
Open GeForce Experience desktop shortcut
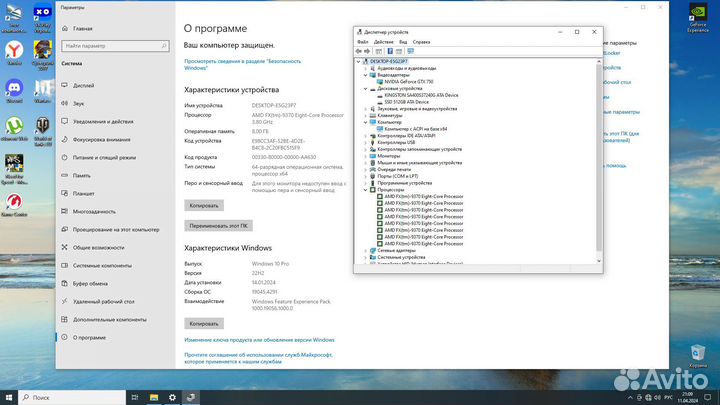pos(698,18)
